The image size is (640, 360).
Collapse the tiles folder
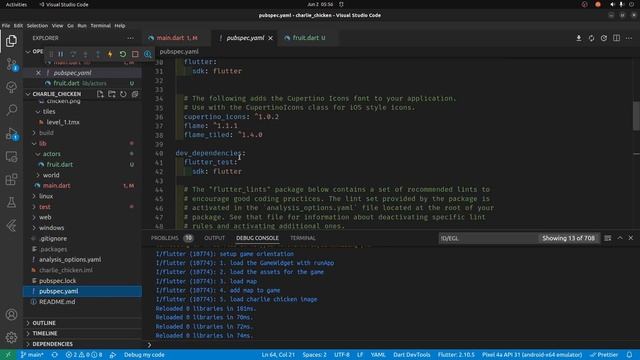(38, 111)
